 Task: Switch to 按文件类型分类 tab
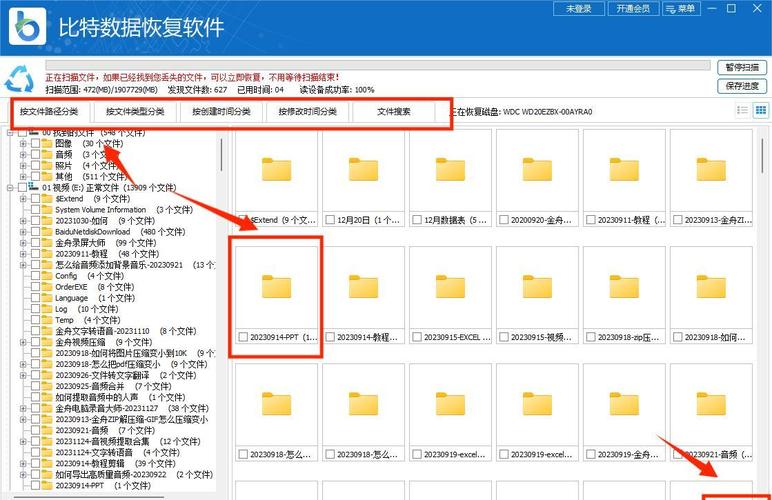[135, 112]
